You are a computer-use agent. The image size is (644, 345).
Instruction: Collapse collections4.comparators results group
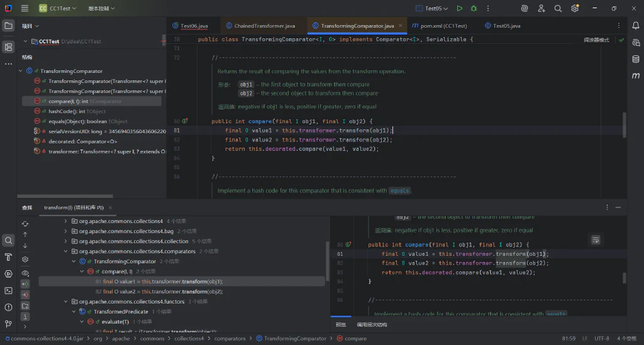click(65, 251)
